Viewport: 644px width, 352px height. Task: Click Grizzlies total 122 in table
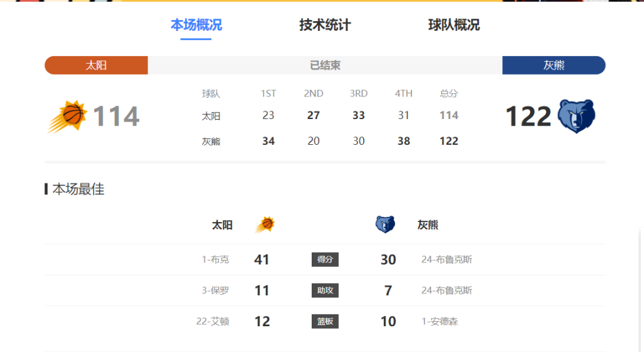click(x=448, y=141)
